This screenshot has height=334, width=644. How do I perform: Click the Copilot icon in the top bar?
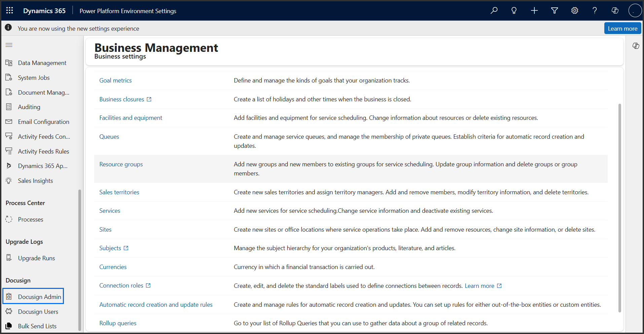point(615,10)
